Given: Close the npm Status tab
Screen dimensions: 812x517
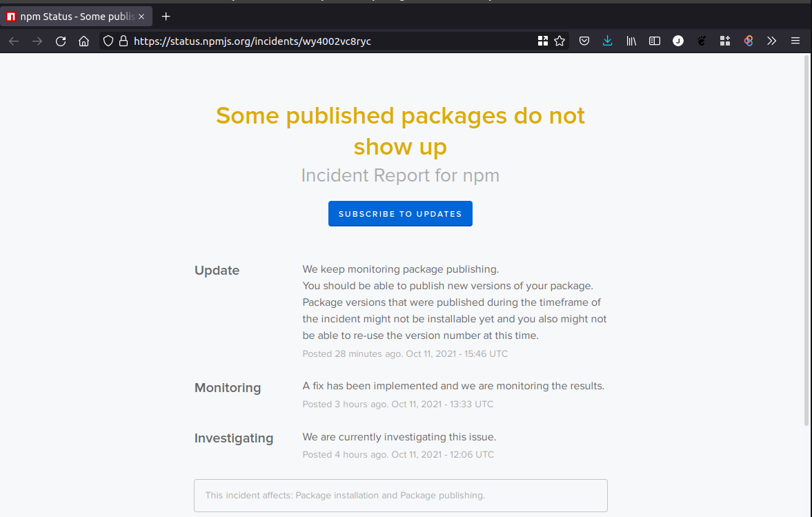Looking at the screenshot, I should (141, 17).
